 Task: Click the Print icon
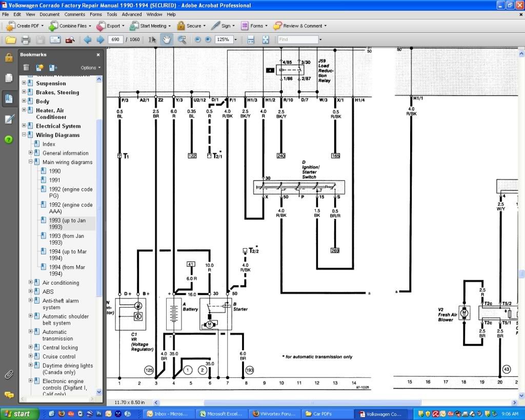tap(26, 39)
